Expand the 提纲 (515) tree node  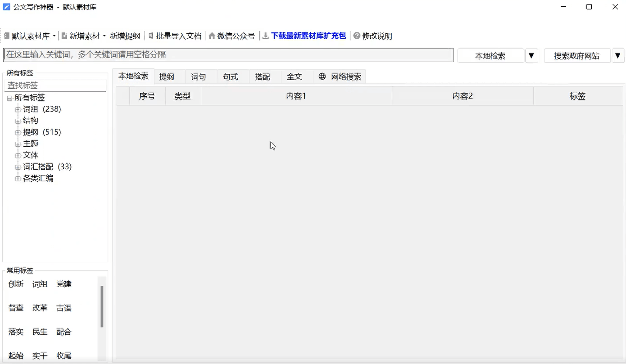tap(18, 132)
